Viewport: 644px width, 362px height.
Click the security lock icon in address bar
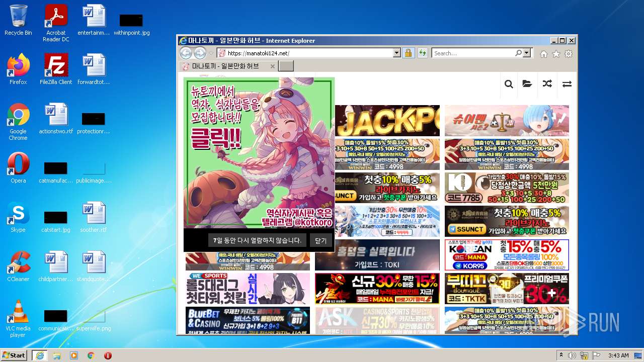(408, 53)
